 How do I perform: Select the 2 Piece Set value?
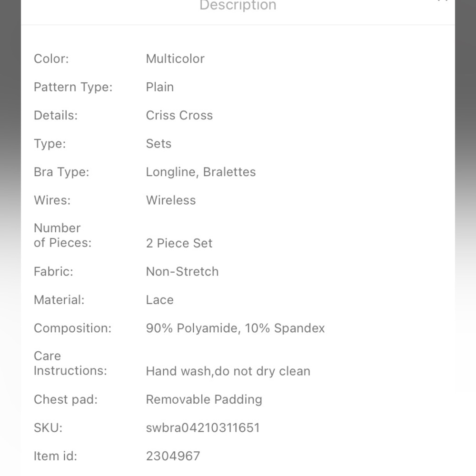click(179, 243)
